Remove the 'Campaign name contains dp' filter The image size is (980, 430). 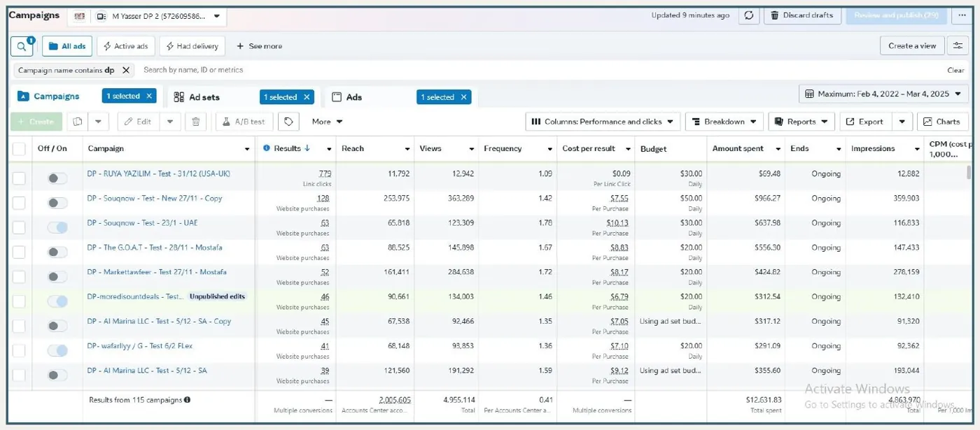tap(126, 70)
